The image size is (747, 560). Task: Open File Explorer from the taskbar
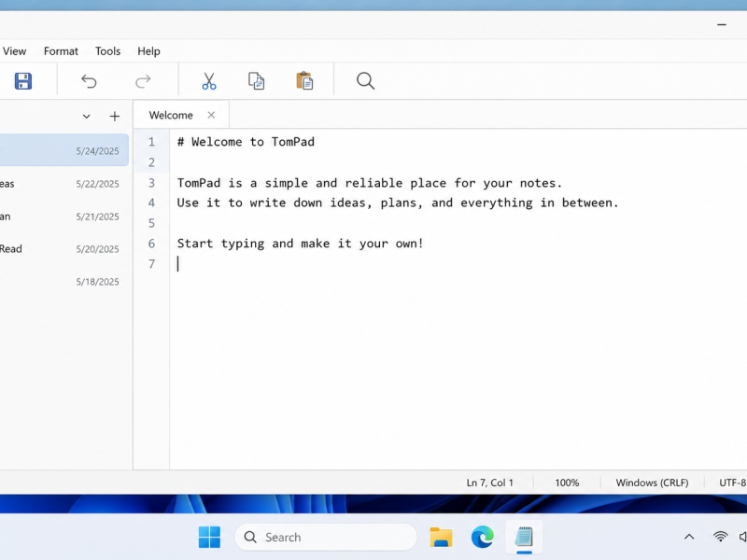coord(441,538)
